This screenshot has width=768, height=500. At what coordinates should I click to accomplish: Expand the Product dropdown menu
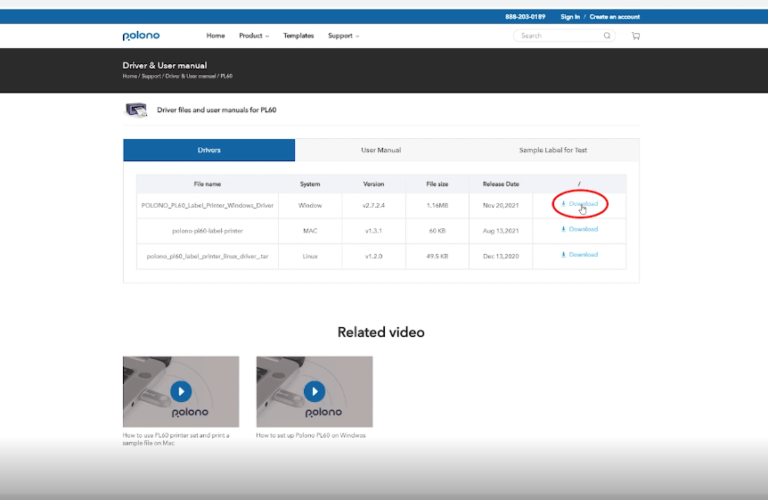click(254, 36)
